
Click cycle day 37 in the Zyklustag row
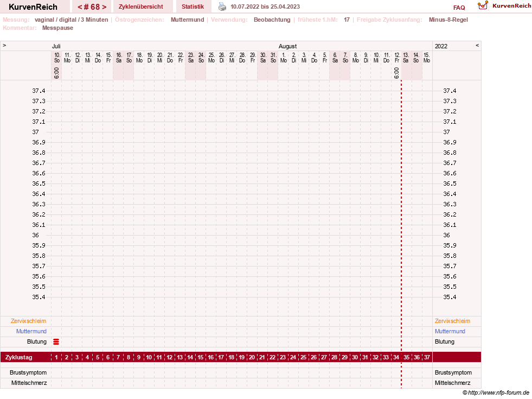pos(427,357)
